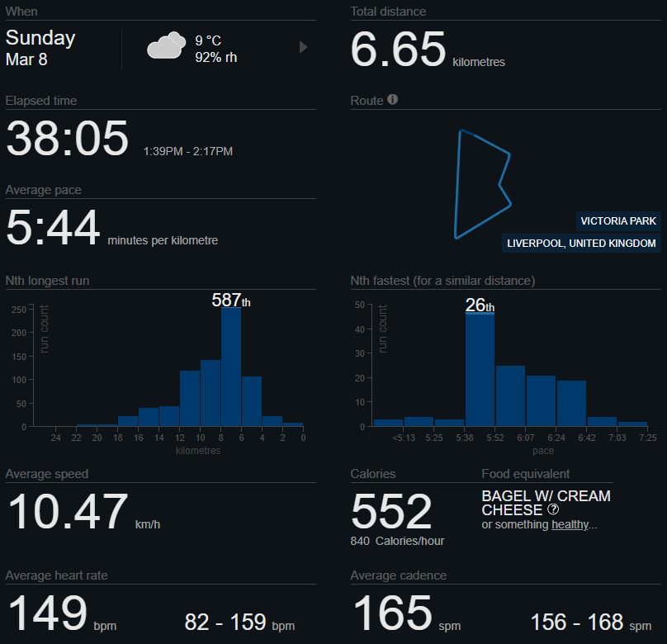Click the 10.47 km/h average speed
Screen dimensions: 667x644
coord(69,512)
